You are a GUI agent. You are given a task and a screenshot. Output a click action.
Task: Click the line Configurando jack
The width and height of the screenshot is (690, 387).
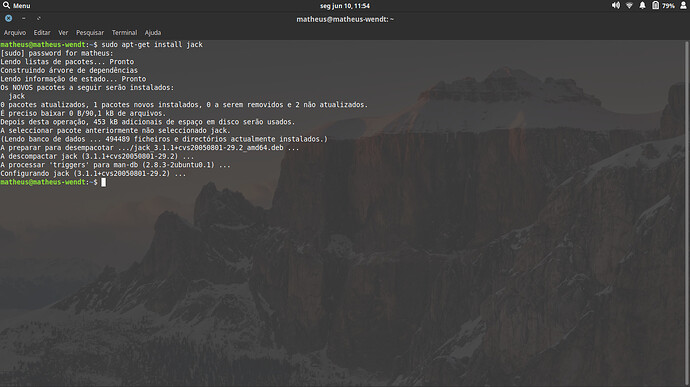tap(93, 173)
